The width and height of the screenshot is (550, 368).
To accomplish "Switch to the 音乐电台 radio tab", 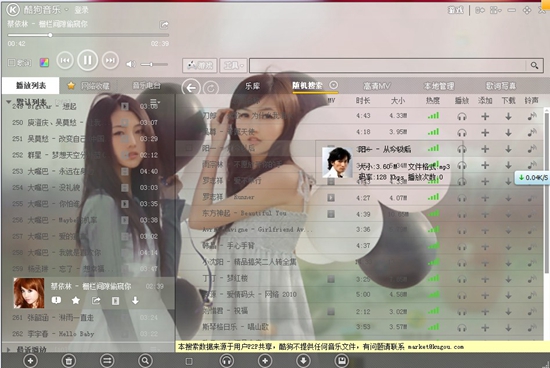I will click(146, 85).
